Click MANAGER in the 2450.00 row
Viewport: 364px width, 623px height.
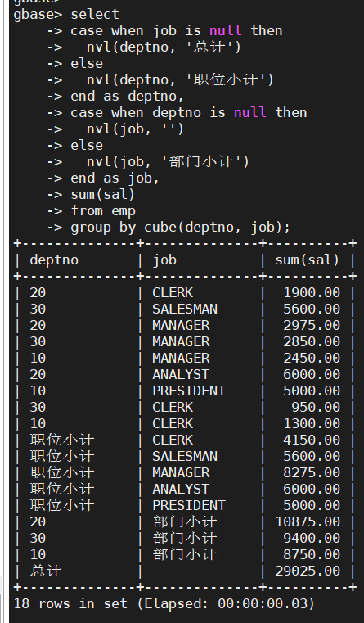[181, 358]
